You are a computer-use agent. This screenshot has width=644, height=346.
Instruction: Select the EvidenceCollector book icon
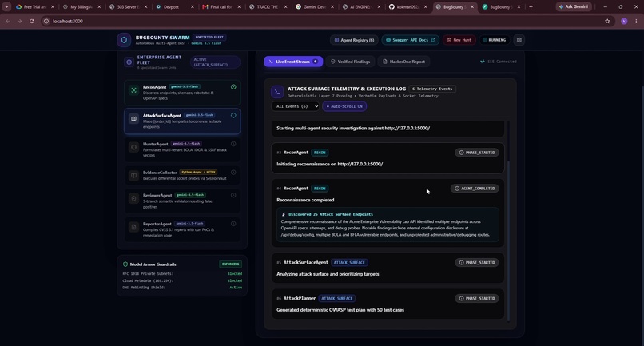(x=133, y=176)
